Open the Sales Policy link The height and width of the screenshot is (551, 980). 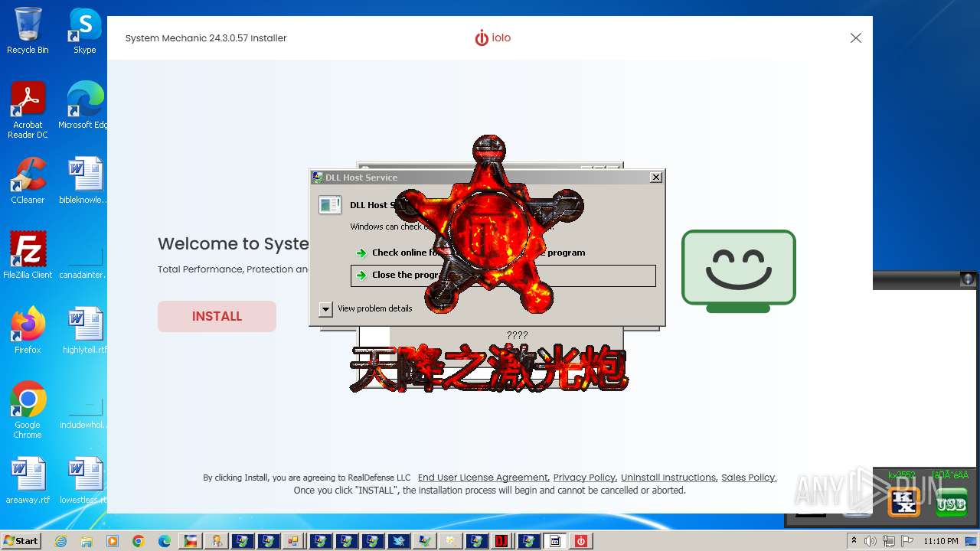749,478
